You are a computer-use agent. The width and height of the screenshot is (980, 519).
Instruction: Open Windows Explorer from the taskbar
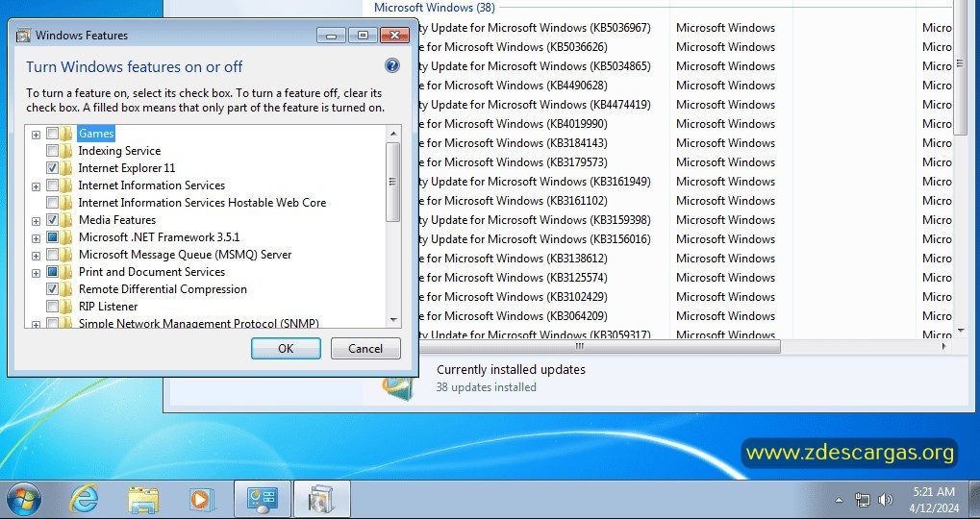[x=143, y=499]
